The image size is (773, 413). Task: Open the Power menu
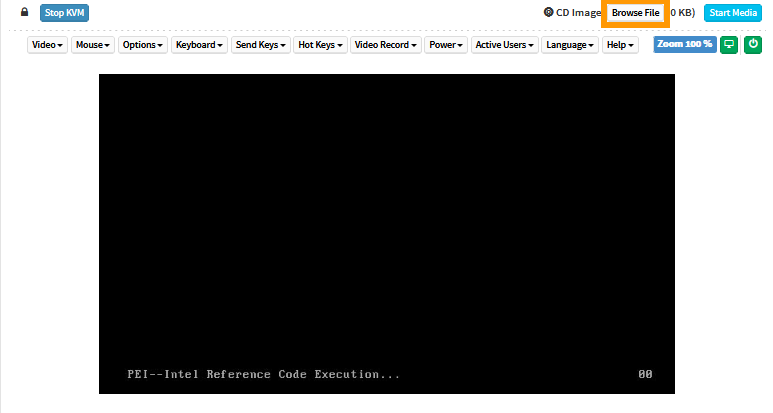click(x=446, y=45)
